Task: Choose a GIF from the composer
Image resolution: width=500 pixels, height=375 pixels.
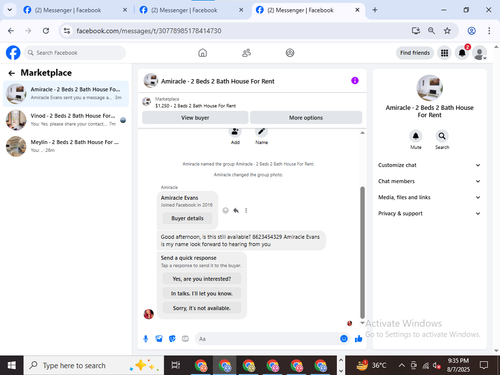Action: point(185,339)
